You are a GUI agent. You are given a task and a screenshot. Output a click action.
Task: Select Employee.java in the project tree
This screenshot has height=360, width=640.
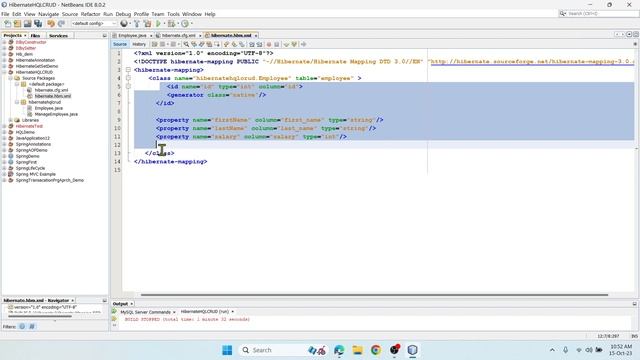[49, 108]
